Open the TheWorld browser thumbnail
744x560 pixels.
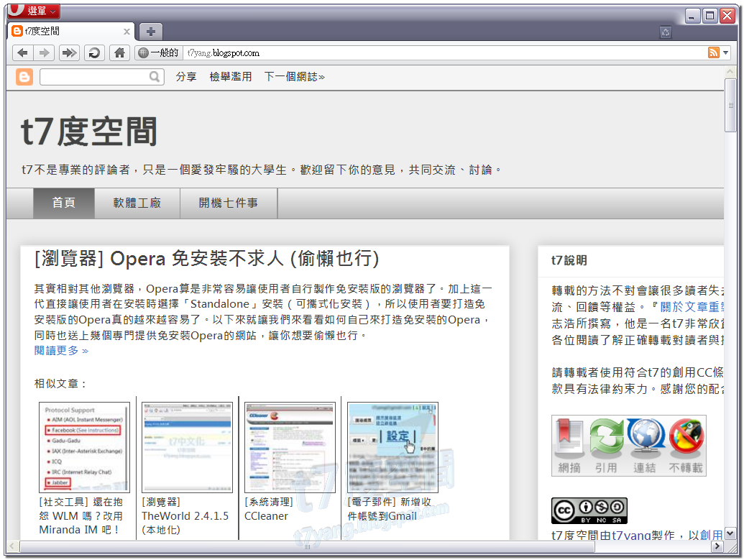pos(187,448)
